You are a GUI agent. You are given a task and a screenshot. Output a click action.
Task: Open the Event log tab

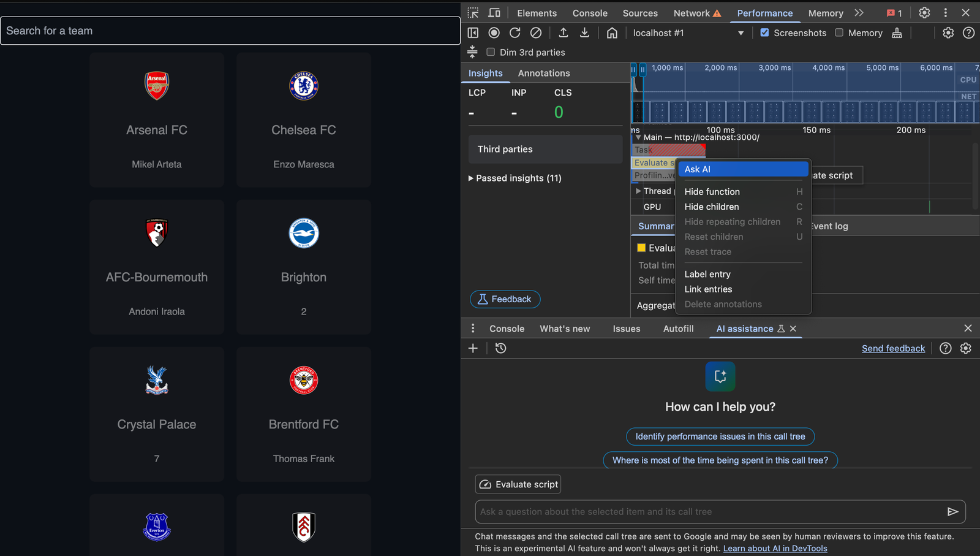830,226
